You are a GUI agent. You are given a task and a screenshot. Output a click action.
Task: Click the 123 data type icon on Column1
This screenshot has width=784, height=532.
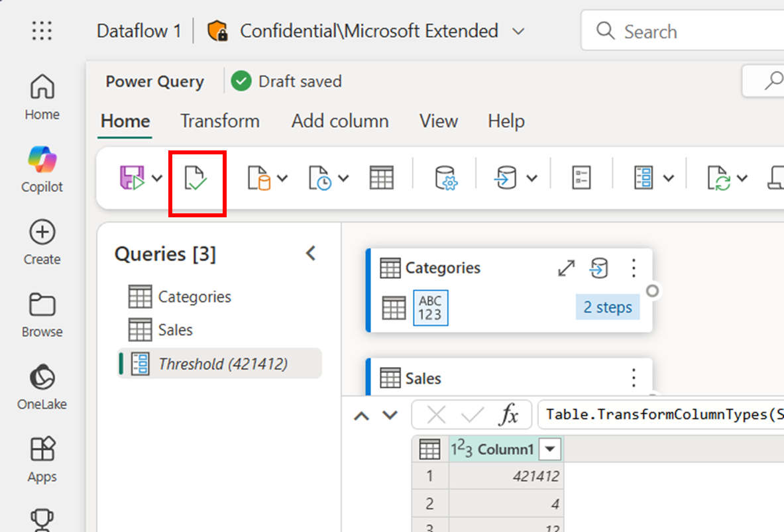[x=461, y=449]
